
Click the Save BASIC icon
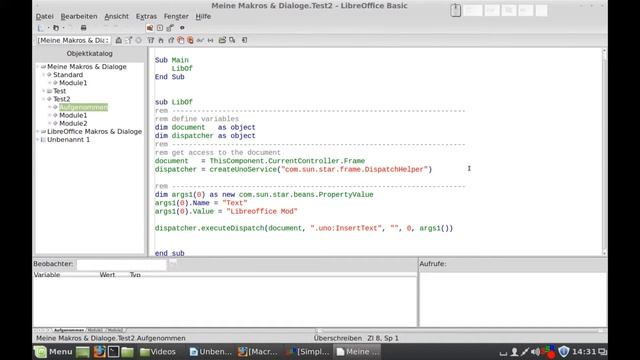coord(232,40)
